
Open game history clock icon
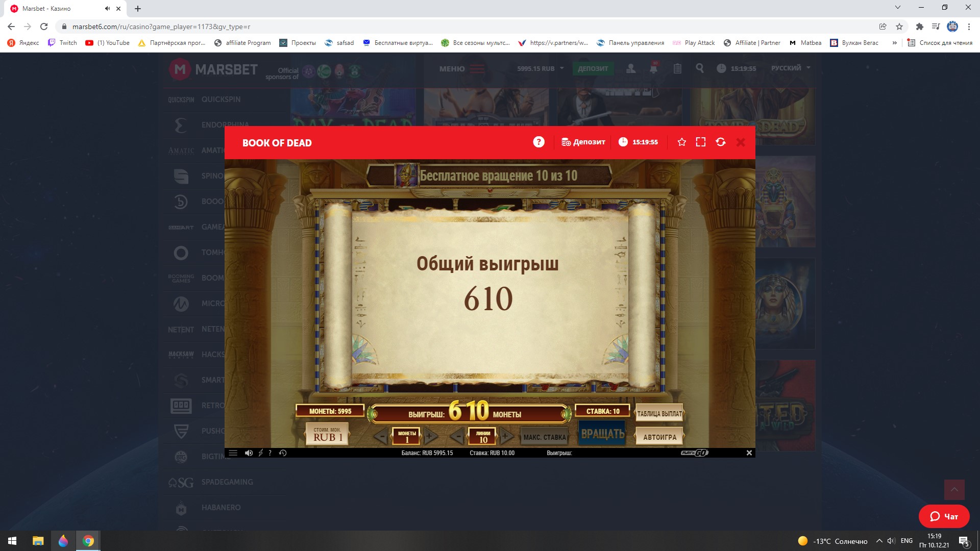click(283, 453)
